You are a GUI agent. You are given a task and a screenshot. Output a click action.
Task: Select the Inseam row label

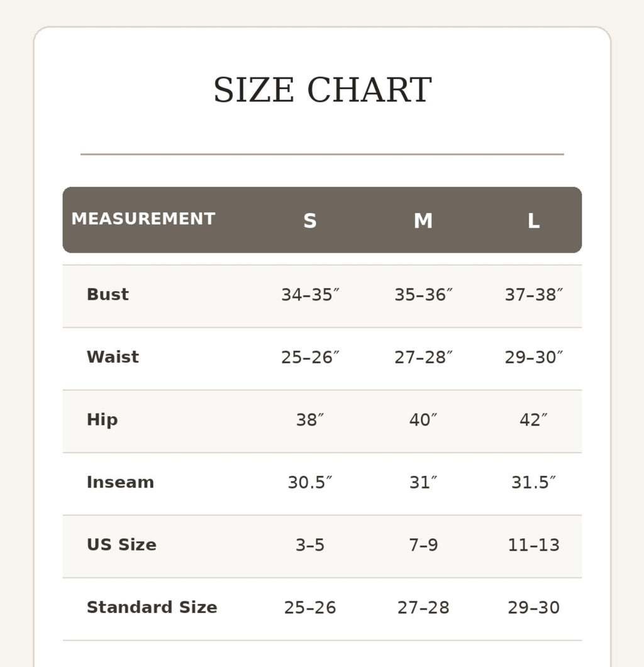pyautogui.click(x=121, y=482)
